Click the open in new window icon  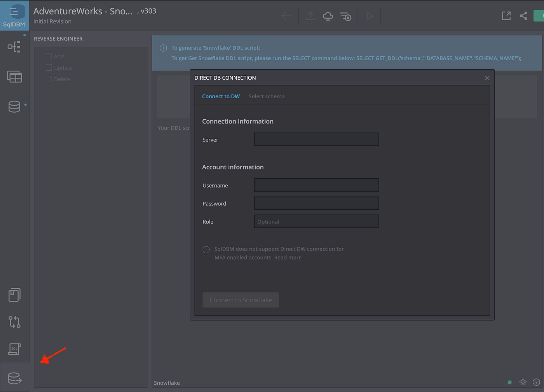(x=506, y=16)
